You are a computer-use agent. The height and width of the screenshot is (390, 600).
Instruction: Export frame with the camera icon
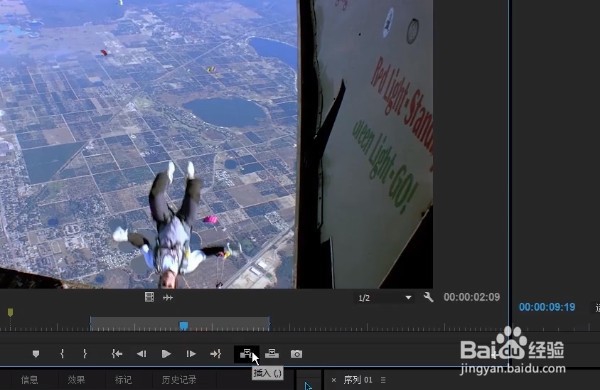296,354
